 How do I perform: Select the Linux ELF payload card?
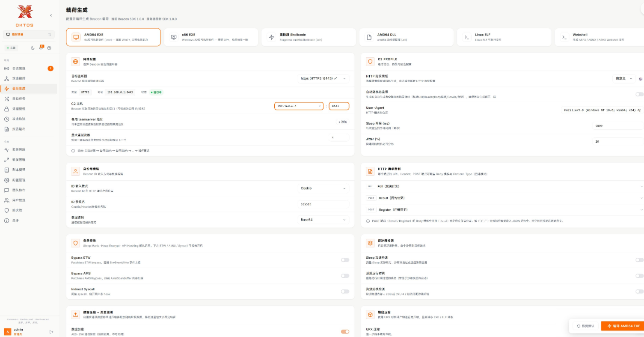click(x=504, y=37)
